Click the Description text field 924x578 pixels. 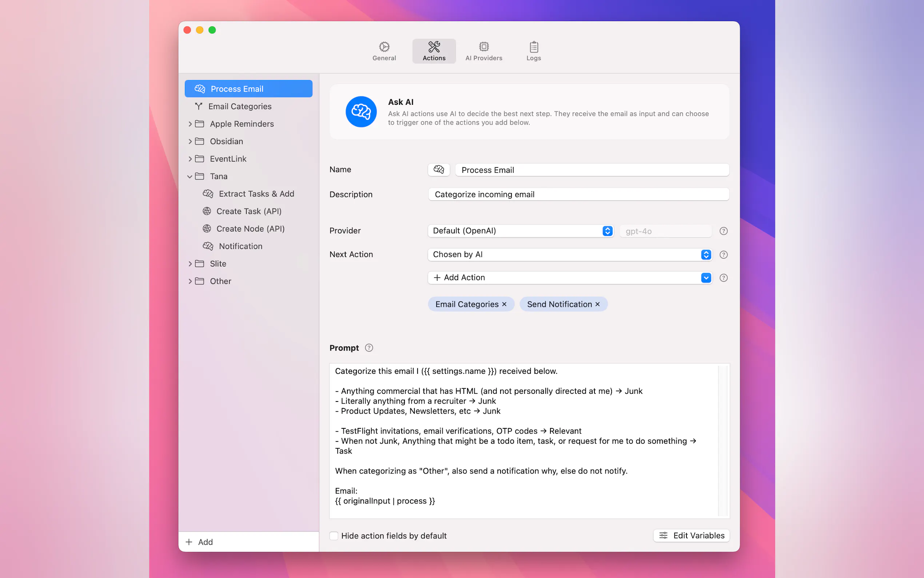point(578,194)
